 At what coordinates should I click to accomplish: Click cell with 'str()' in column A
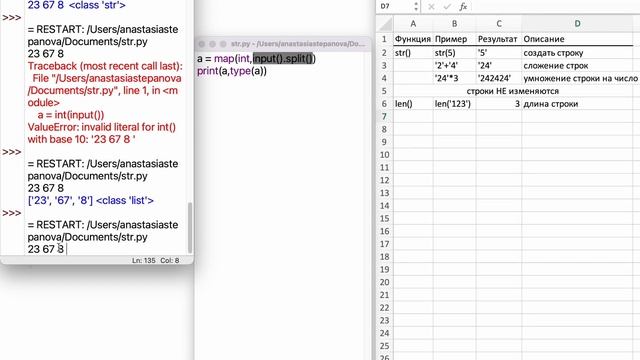click(413, 53)
